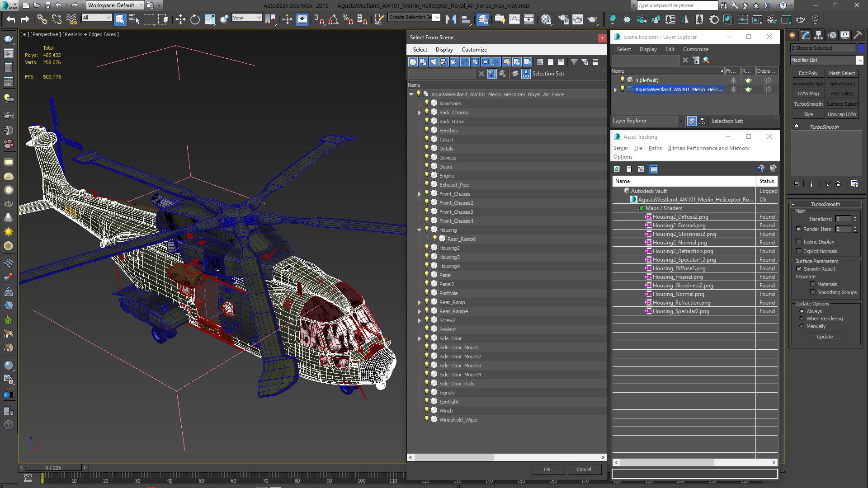Select the Always update option

coord(802,311)
